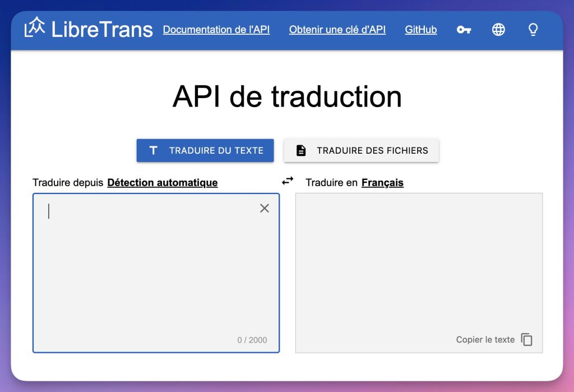Open the Détection automatique source language dropdown
The image size is (574, 392).
point(162,182)
